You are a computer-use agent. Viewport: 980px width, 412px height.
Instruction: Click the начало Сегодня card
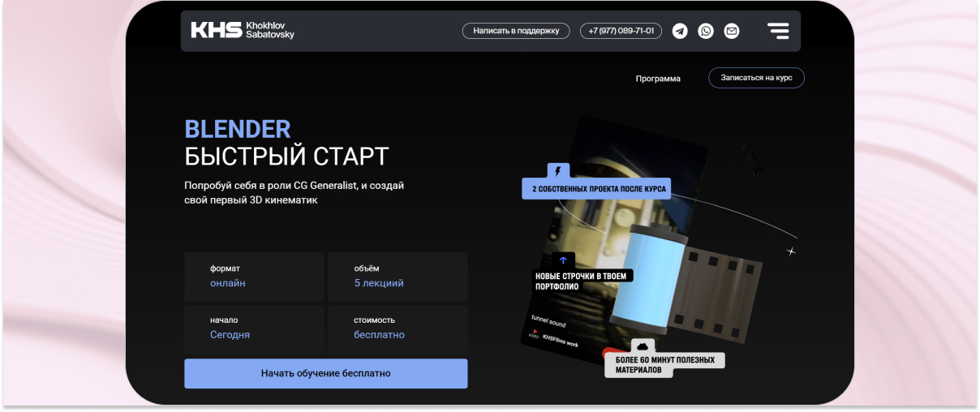click(x=254, y=328)
